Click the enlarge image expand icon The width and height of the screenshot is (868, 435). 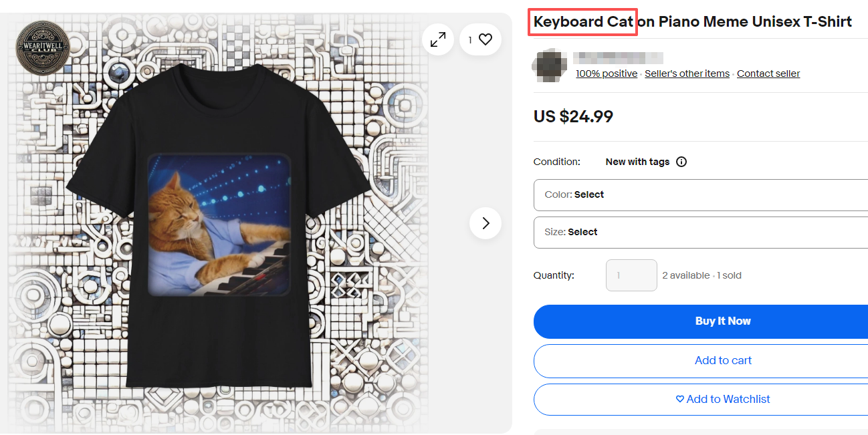coord(438,40)
